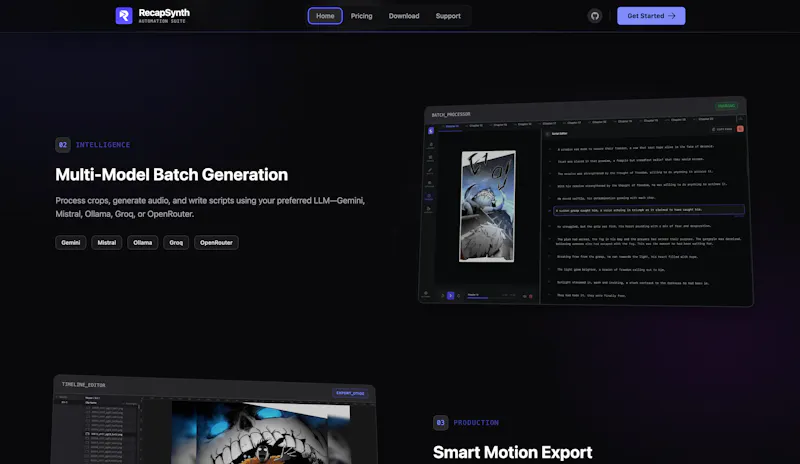The height and width of the screenshot is (464, 800).
Task: Click the manga panel in Batch Processor preview
Action: pyautogui.click(x=487, y=206)
